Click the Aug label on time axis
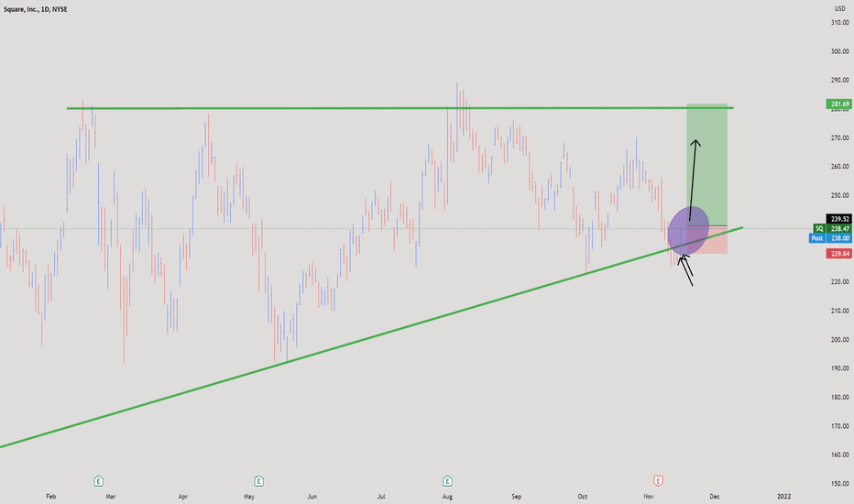Screen dimensions: 854x504 coord(447,497)
